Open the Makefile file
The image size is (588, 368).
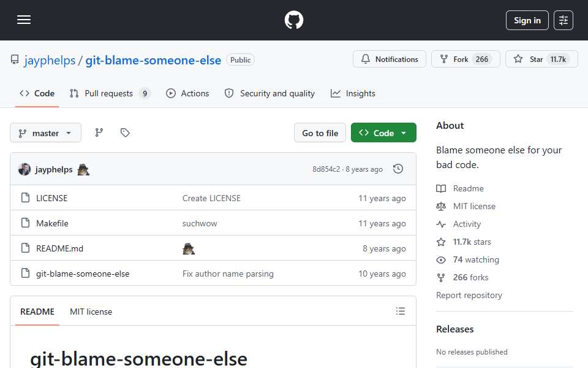[x=52, y=223]
